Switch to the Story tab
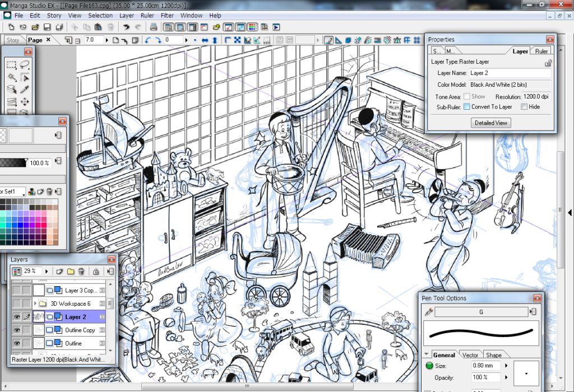The height and width of the screenshot is (392, 574). coord(13,40)
